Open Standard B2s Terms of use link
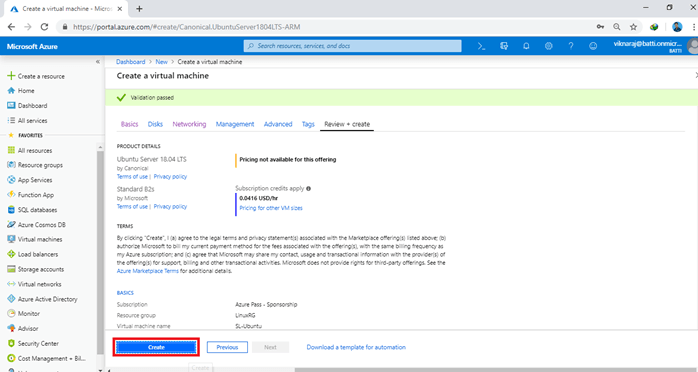The image size is (698, 372). pyautogui.click(x=132, y=206)
